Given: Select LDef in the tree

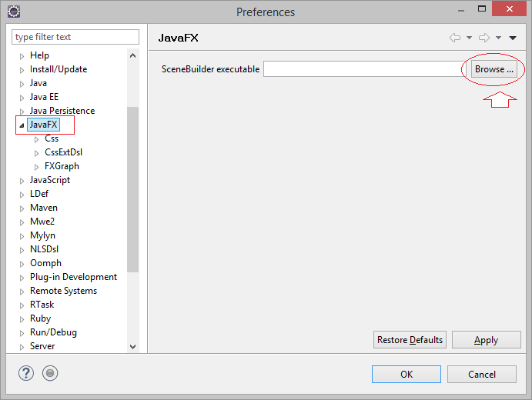Looking at the screenshot, I should pos(39,194).
